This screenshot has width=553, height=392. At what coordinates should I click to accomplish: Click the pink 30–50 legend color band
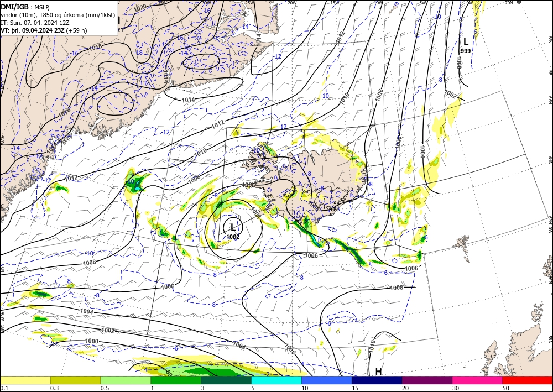[x=478, y=380]
